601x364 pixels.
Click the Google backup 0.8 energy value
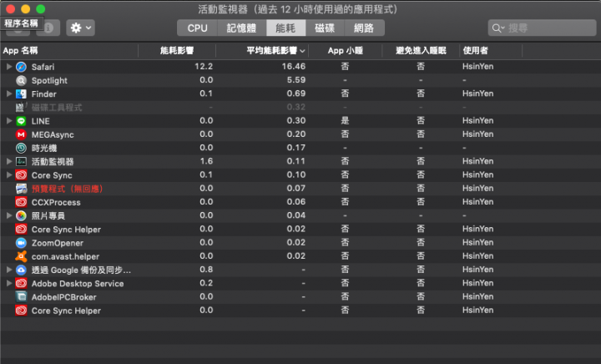(206, 270)
